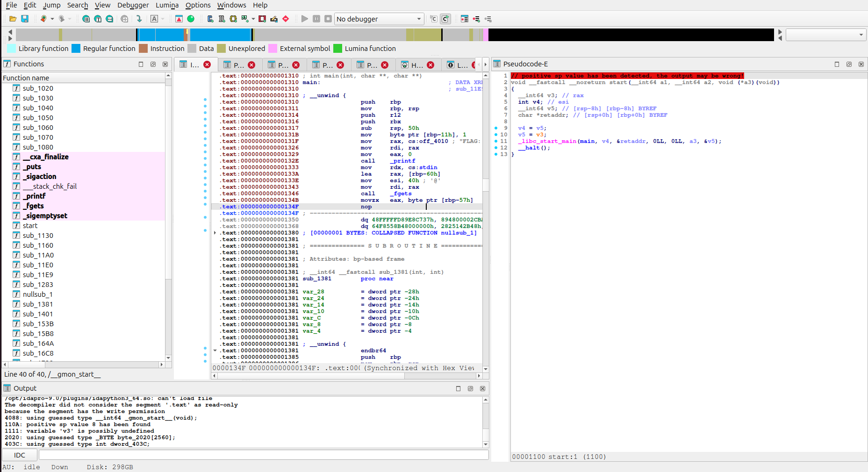The image size is (868, 472).
Task: Click the green circle toolbar icon
Action: 191,19
